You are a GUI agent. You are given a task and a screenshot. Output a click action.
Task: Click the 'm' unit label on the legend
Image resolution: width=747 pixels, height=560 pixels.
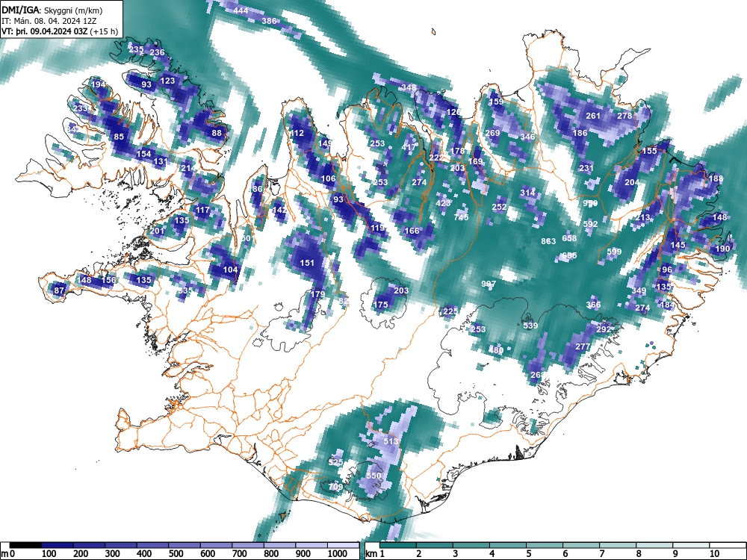point(4,554)
